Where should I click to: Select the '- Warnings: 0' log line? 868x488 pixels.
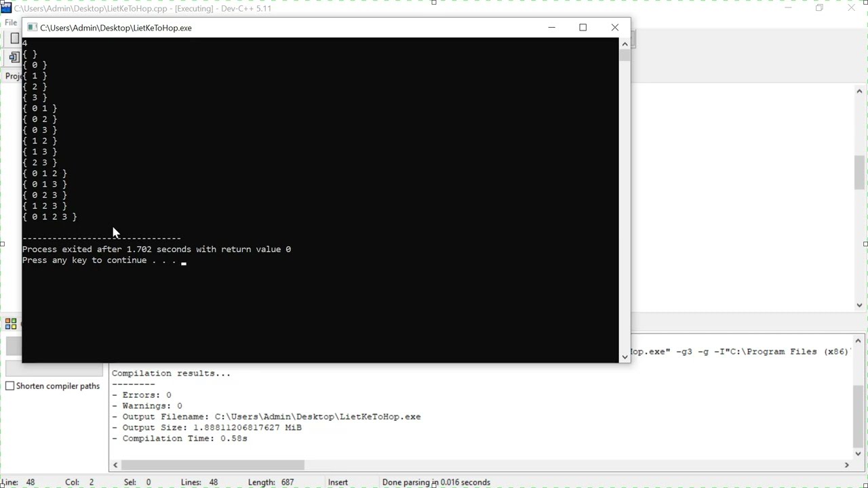point(146,406)
